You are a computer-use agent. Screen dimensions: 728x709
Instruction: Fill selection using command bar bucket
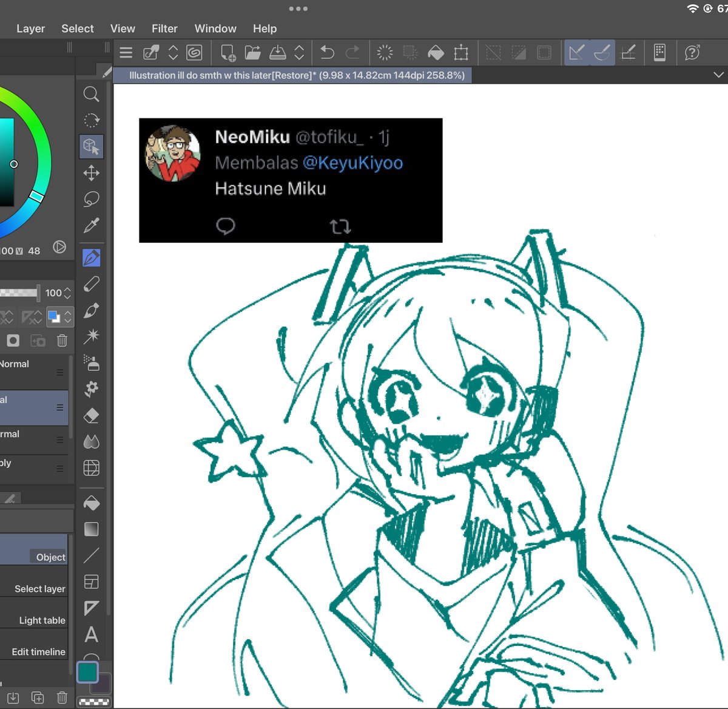[x=436, y=53]
